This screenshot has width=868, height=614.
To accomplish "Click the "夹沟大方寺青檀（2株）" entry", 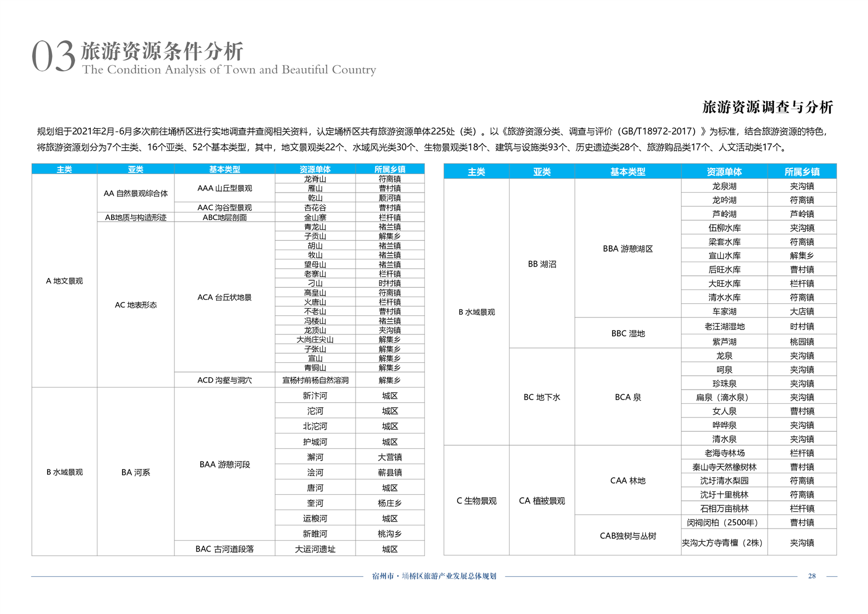I will point(724,543).
